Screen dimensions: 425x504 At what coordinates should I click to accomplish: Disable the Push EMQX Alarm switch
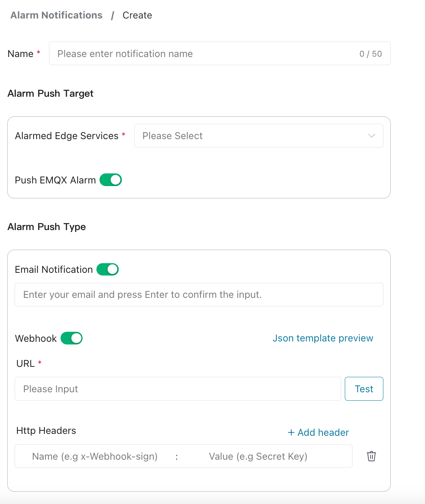(111, 180)
